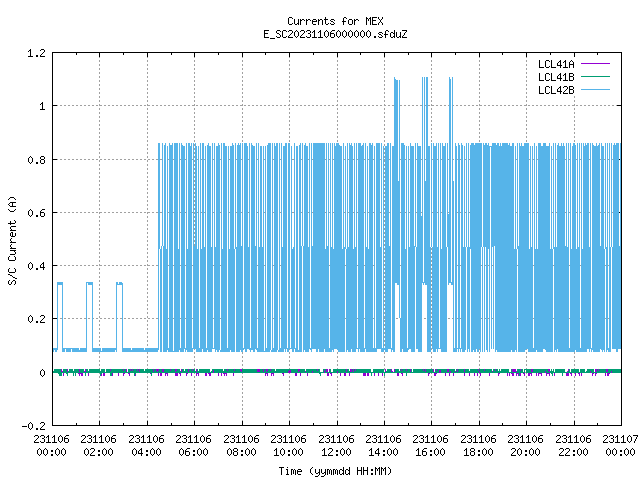640x480 pixels.
Task: Click the 231106 18:00 time tick label
Action: [x=478, y=446]
